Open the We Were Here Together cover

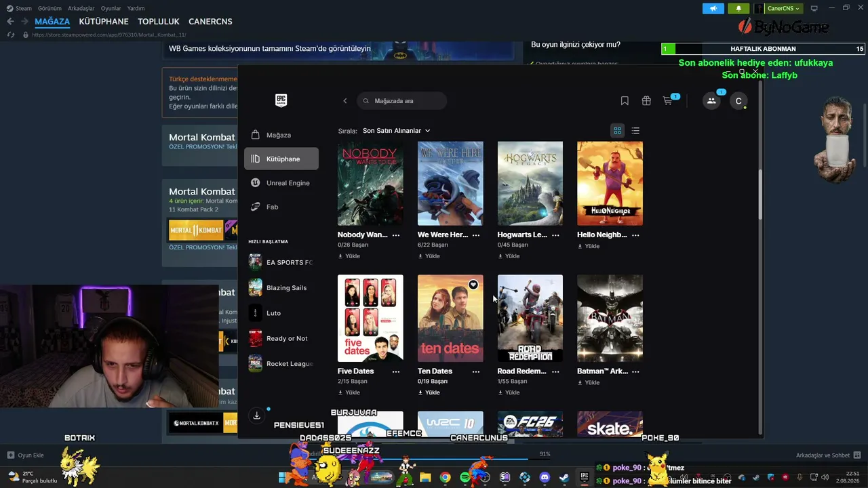click(450, 183)
